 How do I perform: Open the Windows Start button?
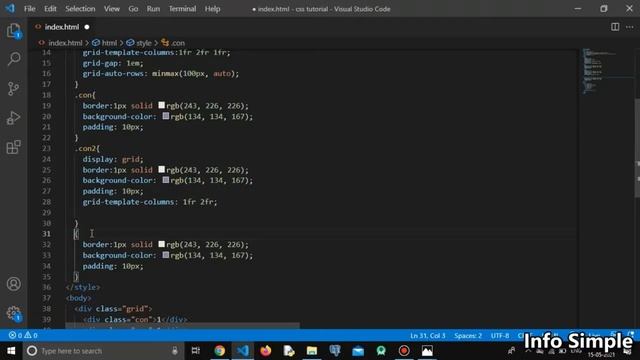[x=11, y=351]
